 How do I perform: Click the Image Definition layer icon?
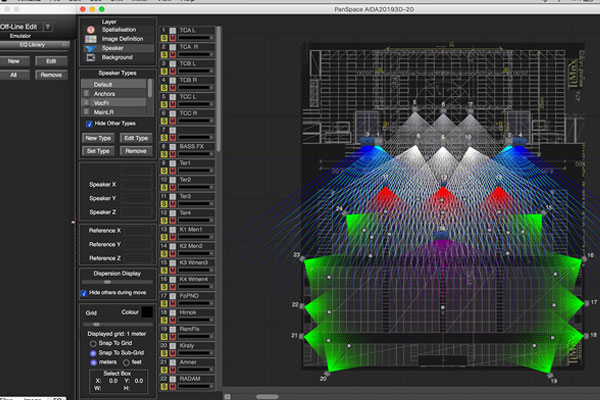point(91,38)
